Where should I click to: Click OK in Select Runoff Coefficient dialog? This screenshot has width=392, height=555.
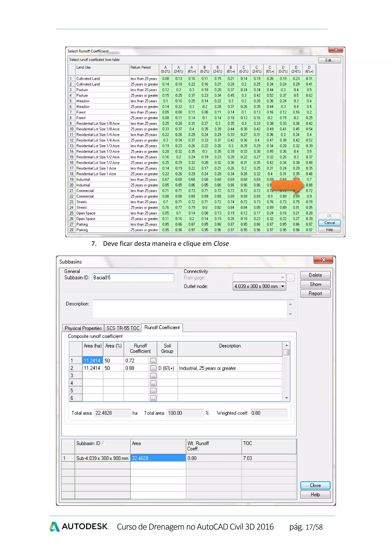[x=329, y=216]
